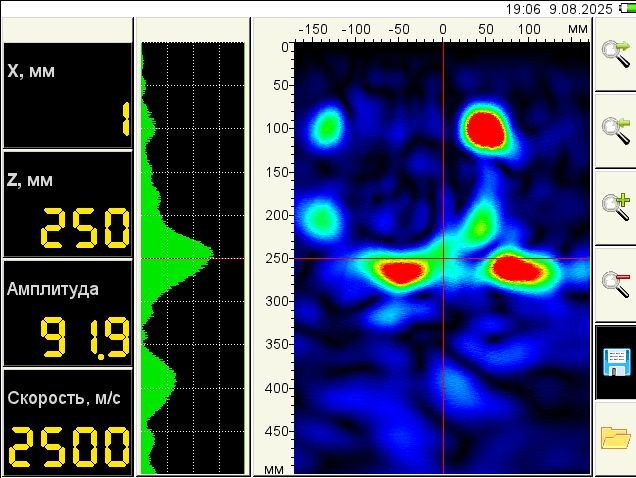The height and width of the screenshot is (478, 636).
Task: Click the red crosshair intersection on the tomogram
Action: click(x=443, y=258)
